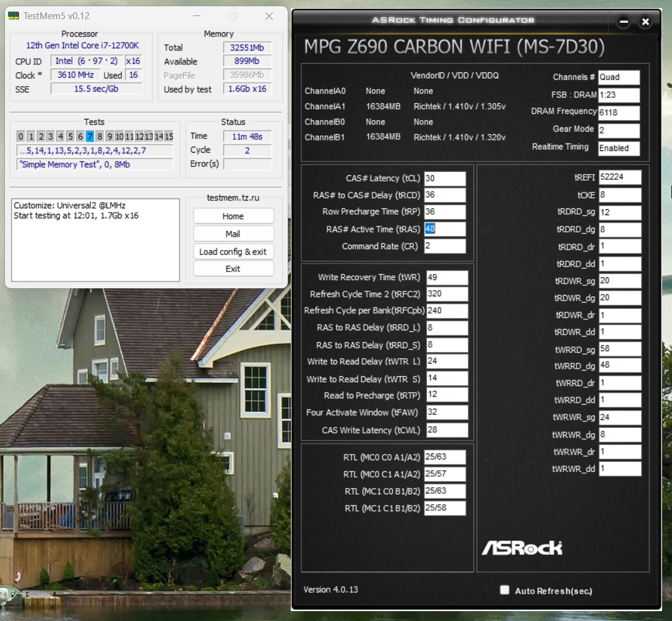Click the tWRWR_sg value field

[x=620, y=417]
